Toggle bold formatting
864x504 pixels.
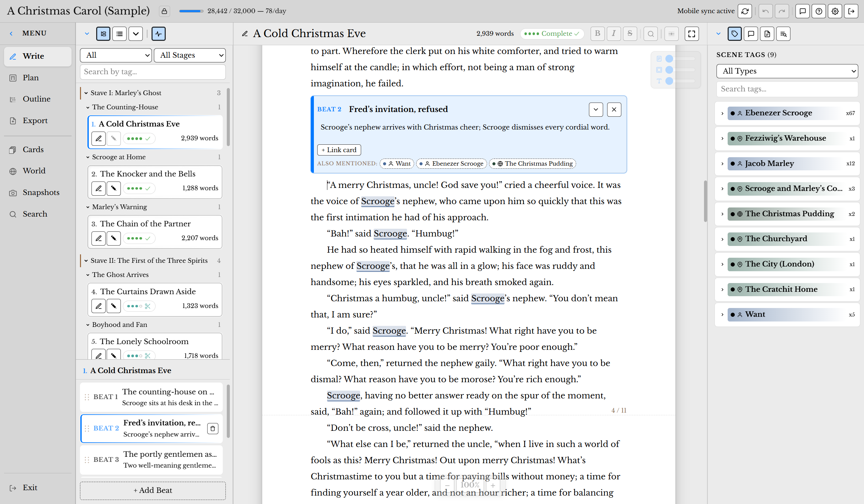pos(598,34)
